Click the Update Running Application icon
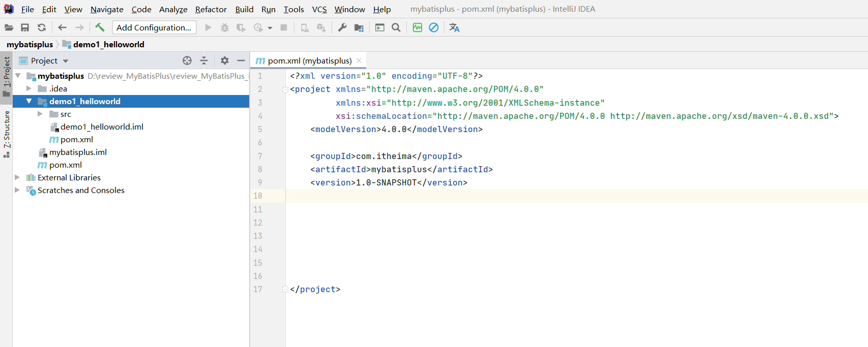868x347 pixels. pos(321,27)
